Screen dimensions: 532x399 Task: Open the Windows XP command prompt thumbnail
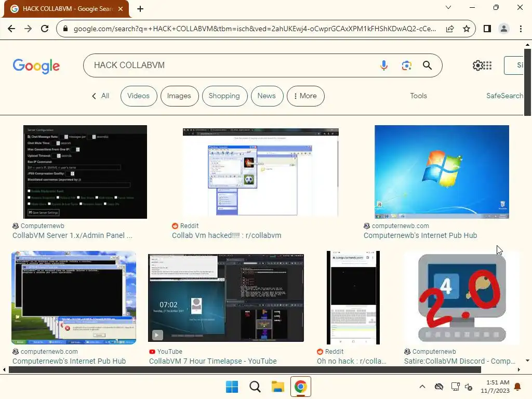coord(74,298)
